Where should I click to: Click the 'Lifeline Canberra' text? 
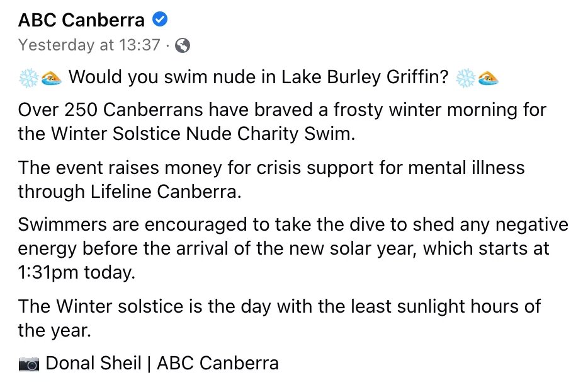pyautogui.click(x=164, y=192)
